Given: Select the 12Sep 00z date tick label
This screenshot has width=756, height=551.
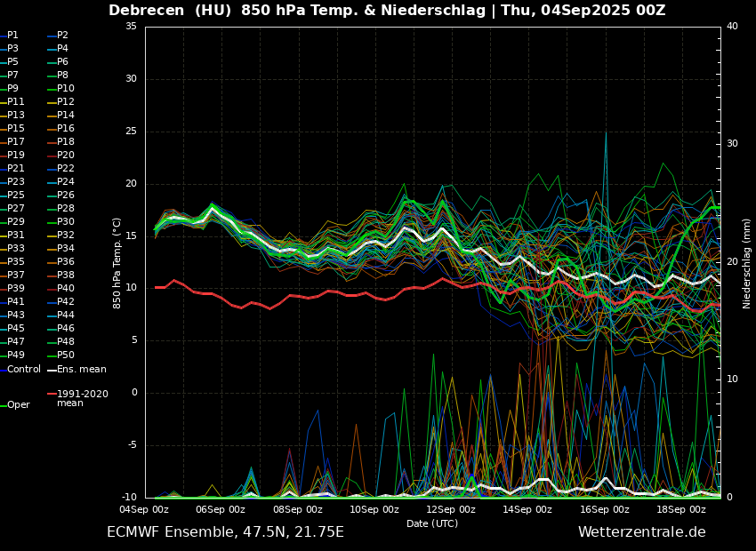Looking at the screenshot, I should (451, 509).
